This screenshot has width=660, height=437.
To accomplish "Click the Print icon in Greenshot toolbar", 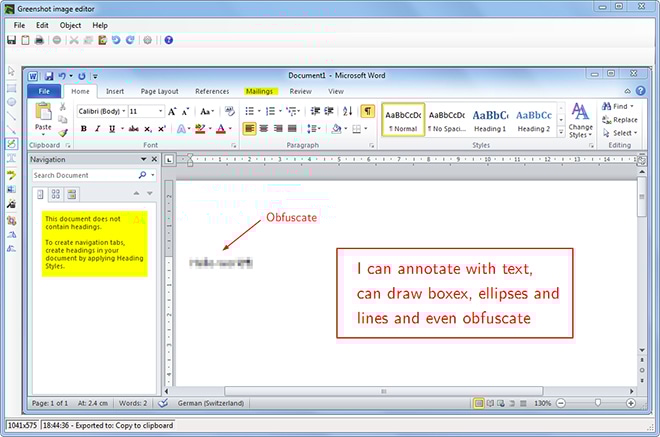I will (39, 40).
